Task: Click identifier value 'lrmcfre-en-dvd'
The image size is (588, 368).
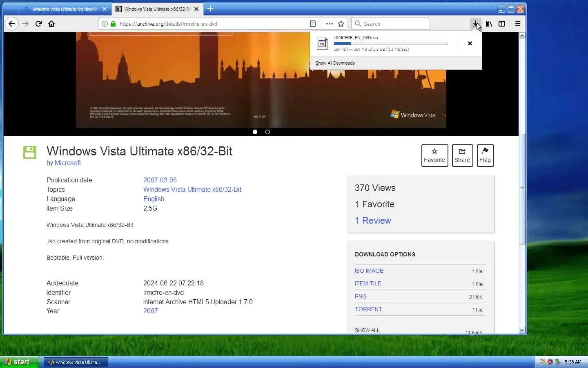Action: point(163,292)
